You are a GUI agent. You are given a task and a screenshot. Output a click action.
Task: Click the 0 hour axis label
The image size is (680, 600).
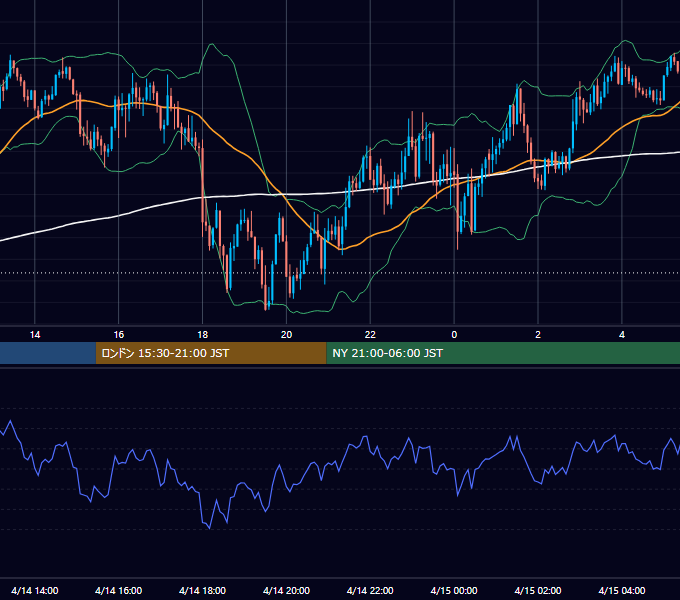point(454,335)
